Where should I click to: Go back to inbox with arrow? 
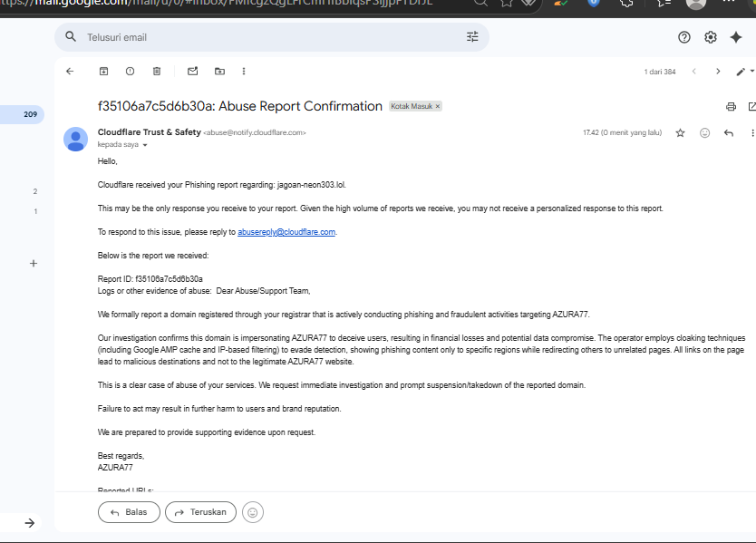click(x=70, y=72)
